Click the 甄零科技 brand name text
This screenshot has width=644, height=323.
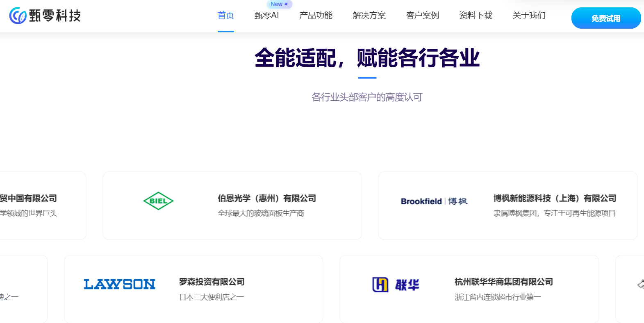coord(55,16)
